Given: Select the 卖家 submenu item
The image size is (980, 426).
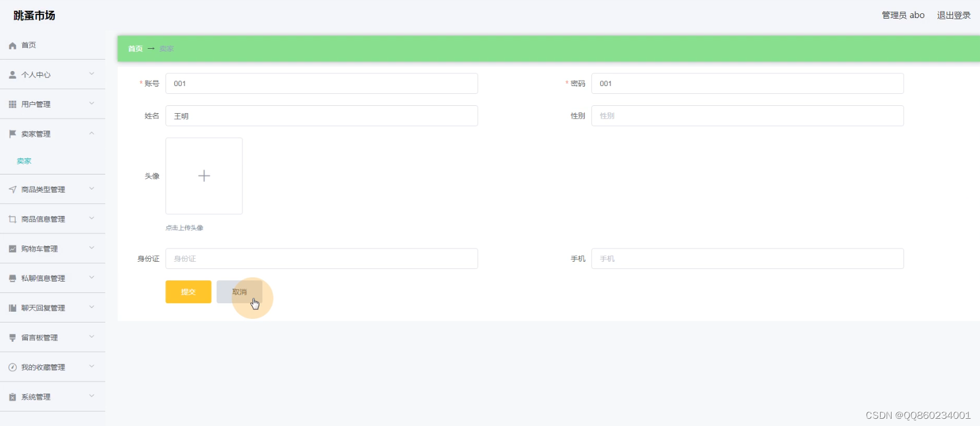Looking at the screenshot, I should click(x=52, y=161).
